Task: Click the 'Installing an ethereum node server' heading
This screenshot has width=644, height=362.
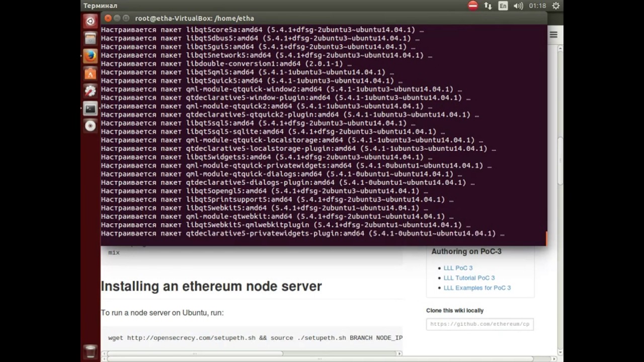Action: pos(211,286)
